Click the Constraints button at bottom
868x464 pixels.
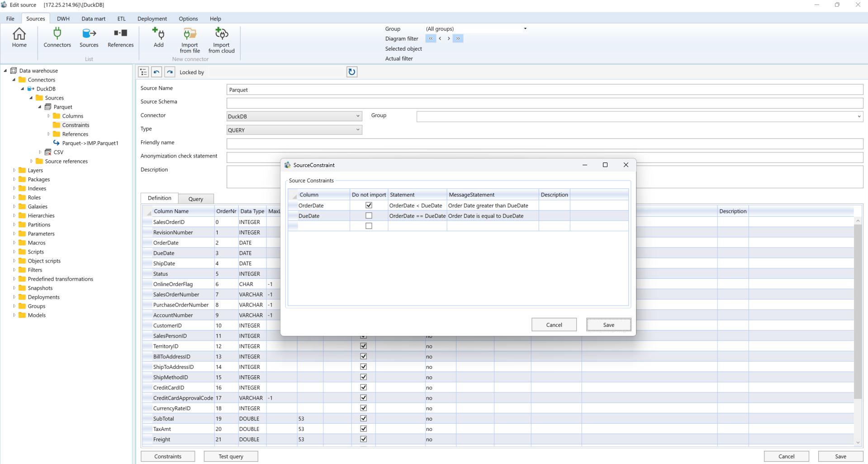[168, 456]
